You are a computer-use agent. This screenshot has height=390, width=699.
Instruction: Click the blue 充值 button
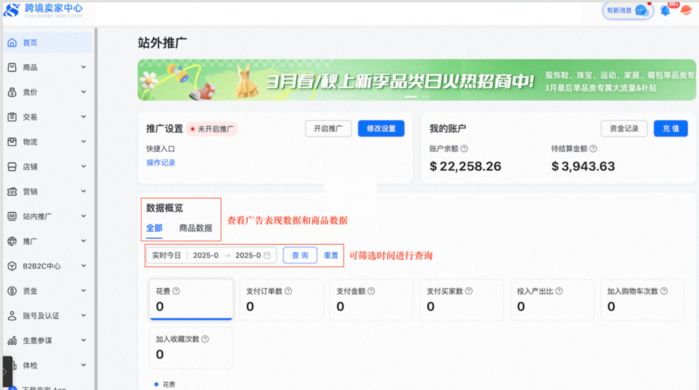click(670, 128)
